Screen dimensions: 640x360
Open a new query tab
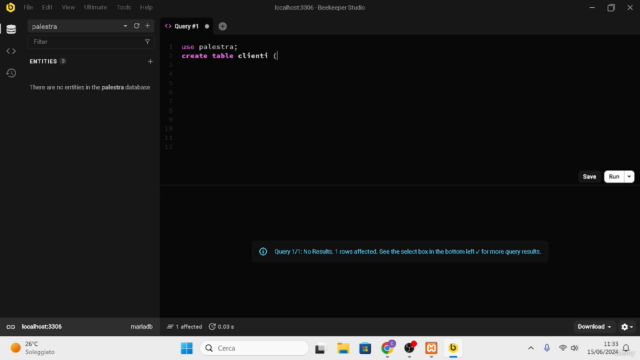click(222, 26)
